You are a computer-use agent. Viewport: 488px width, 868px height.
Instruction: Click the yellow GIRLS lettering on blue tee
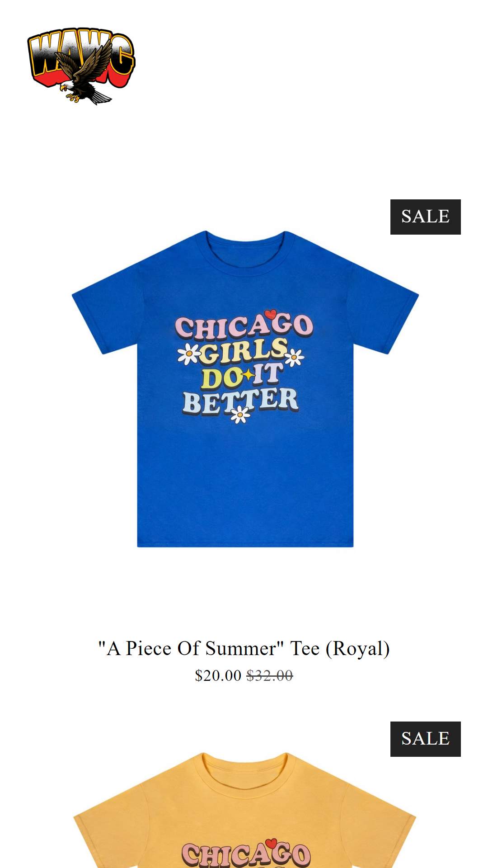(x=244, y=351)
